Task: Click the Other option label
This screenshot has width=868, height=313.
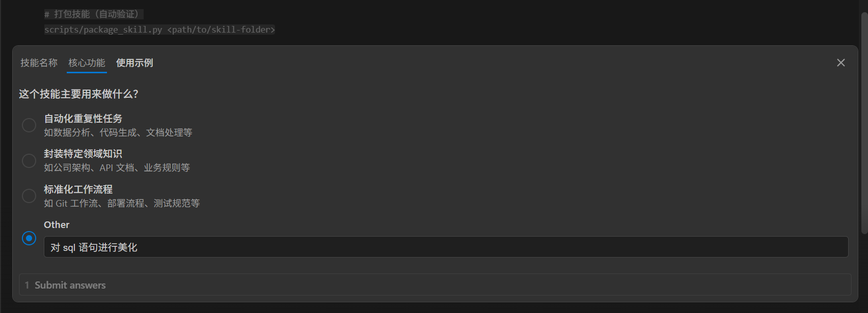Action: (57, 225)
